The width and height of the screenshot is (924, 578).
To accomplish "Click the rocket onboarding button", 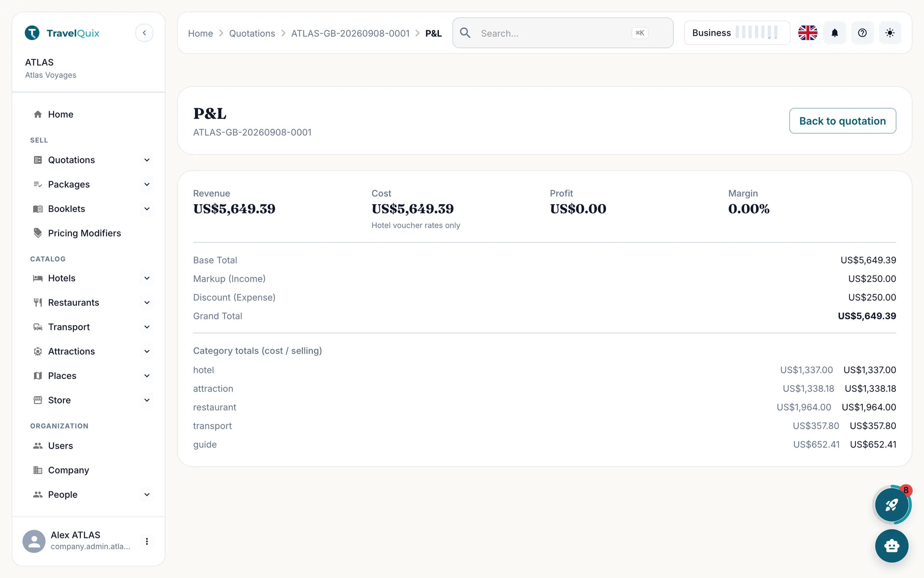I will coord(892,505).
